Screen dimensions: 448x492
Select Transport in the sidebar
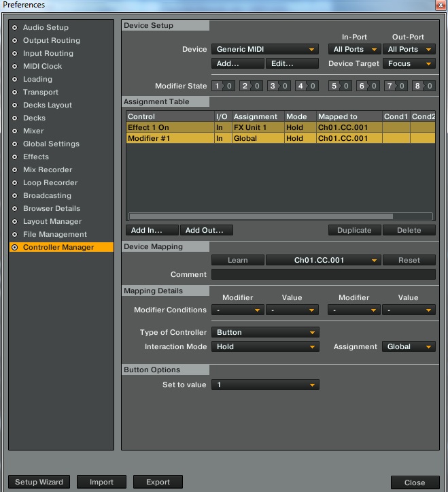pos(41,92)
